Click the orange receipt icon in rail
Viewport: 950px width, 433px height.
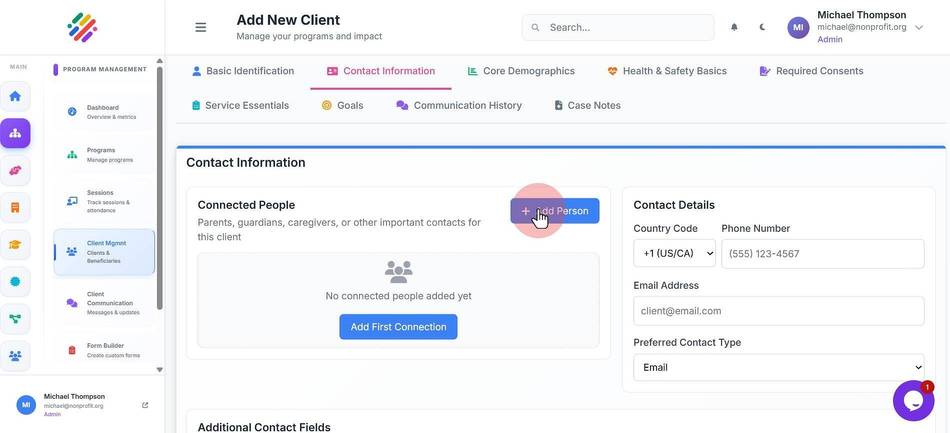point(15,208)
